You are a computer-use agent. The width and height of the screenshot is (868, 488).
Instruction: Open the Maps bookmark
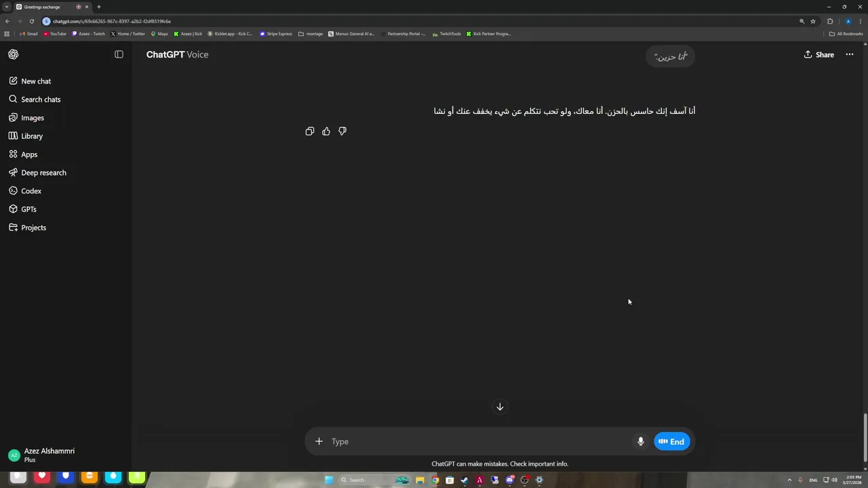click(x=159, y=33)
